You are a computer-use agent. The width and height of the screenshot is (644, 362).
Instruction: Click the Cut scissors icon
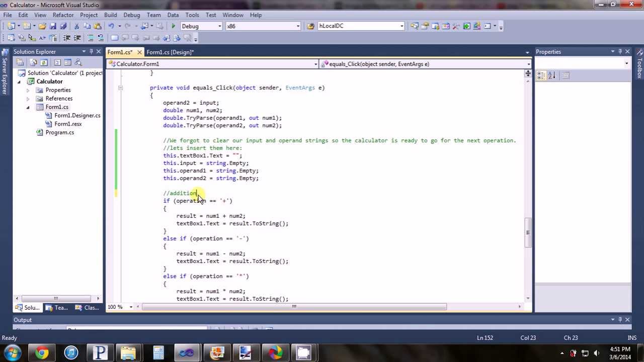click(77, 26)
